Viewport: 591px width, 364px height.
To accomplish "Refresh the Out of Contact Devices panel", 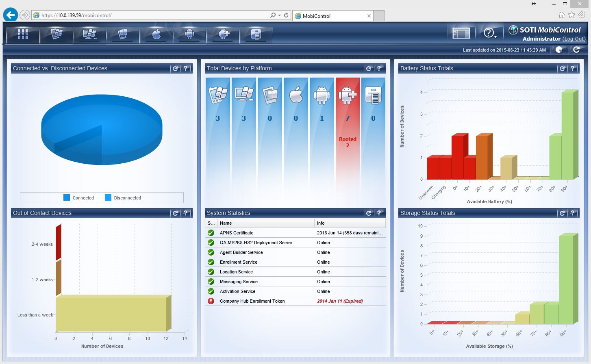I will [x=175, y=213].
